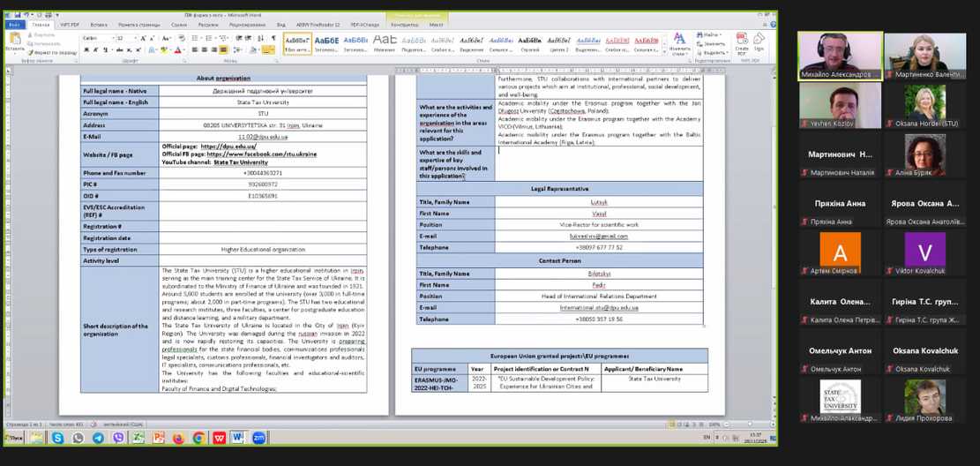
Task: Click the show paragraph marks icon
Action: click(x=273, y=39)
